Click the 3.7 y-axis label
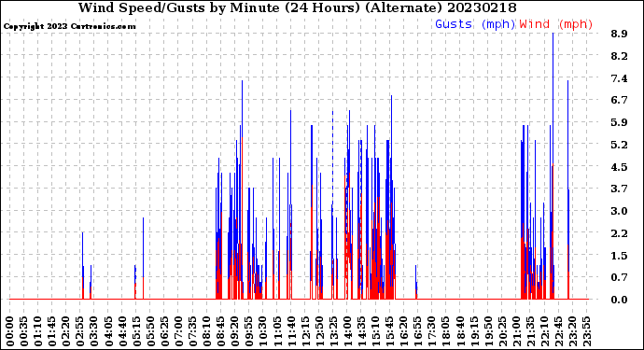Image resolution: width=644 pixels, height=350 pixels. 619,189
